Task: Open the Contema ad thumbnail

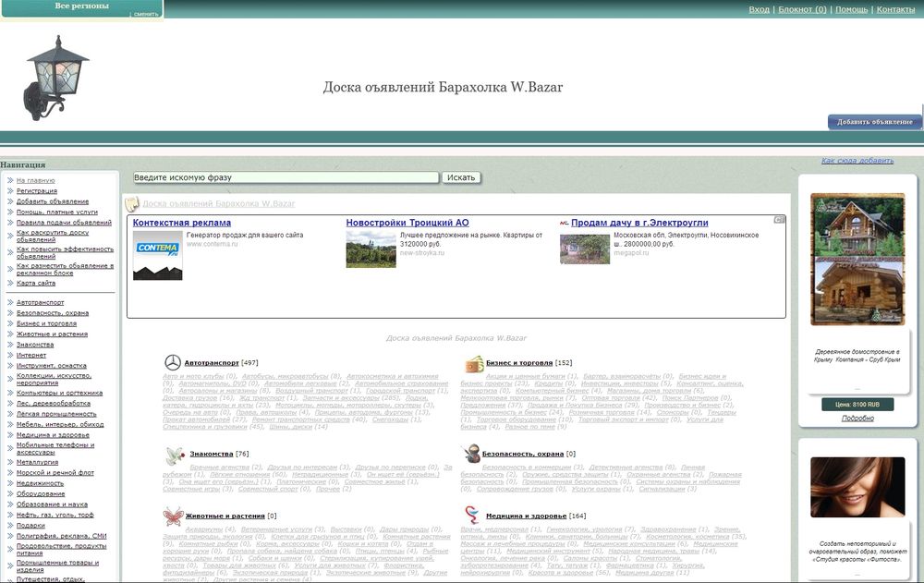Action: [x=157, y=255]
